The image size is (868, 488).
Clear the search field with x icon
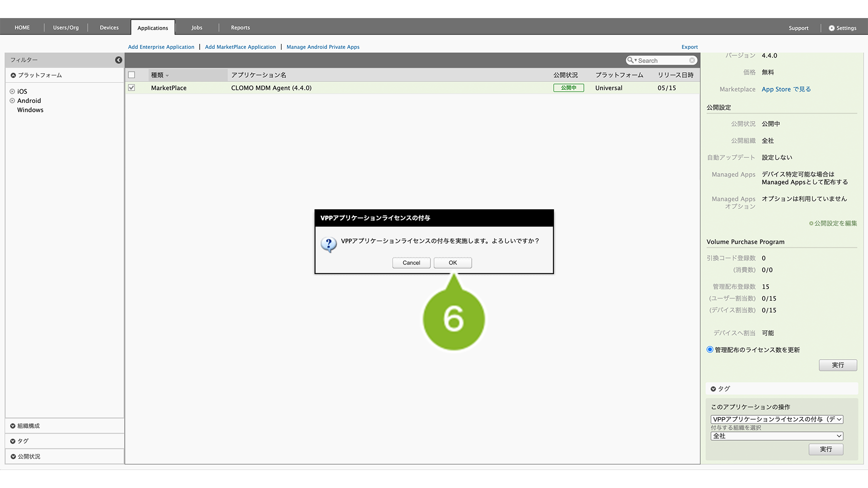[692, 61]
